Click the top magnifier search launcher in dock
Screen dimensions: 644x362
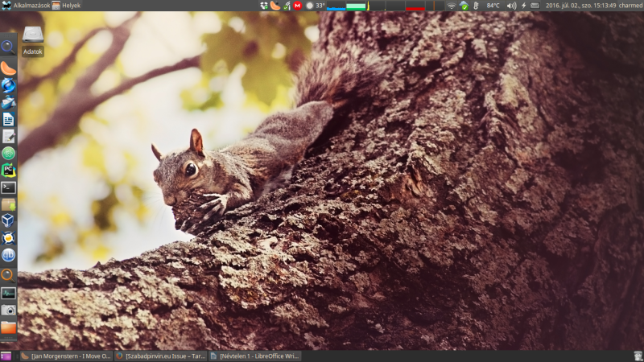click(8, 47)
